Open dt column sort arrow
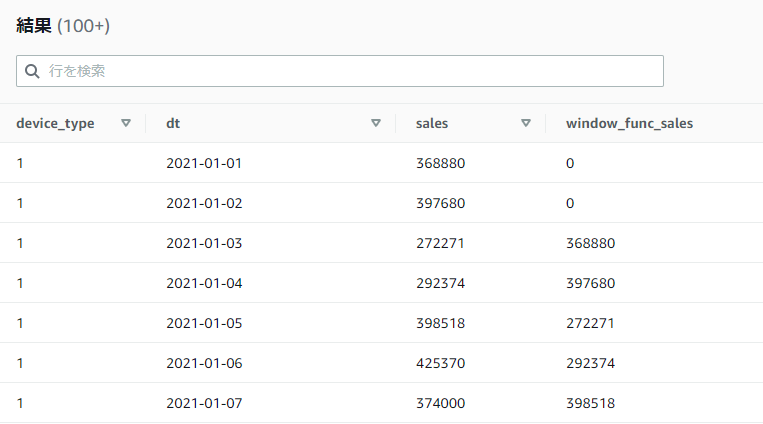763x424 pixels. (x=376, y=123)
